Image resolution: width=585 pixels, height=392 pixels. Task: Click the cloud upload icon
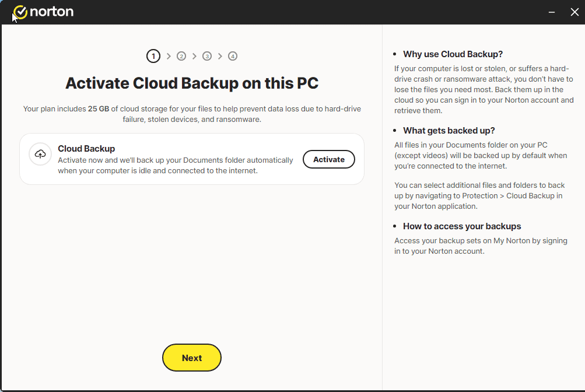tap(40, 154)
